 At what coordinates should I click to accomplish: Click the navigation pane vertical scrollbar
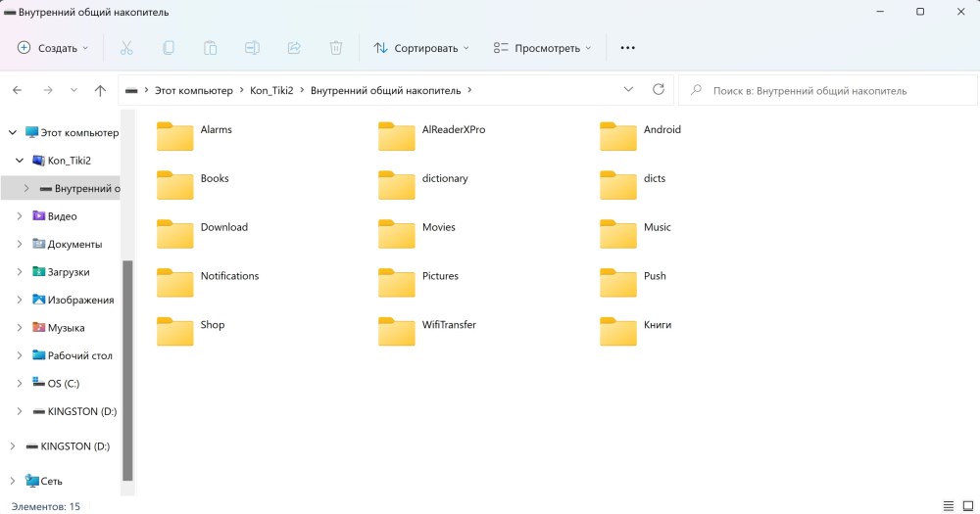126,372
